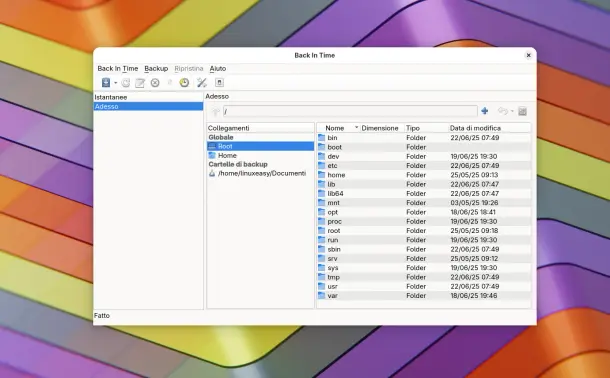Open the Back In Time menu
Screen dimensions: 610x378
[117, 68]
